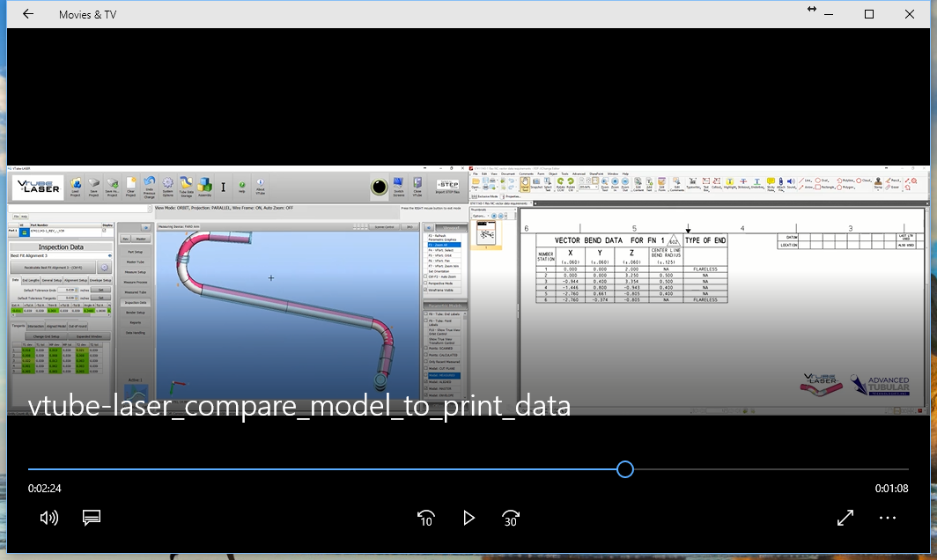Click the elapsed time 0:02:24
The image size is (937, 560).
point(45,489)
